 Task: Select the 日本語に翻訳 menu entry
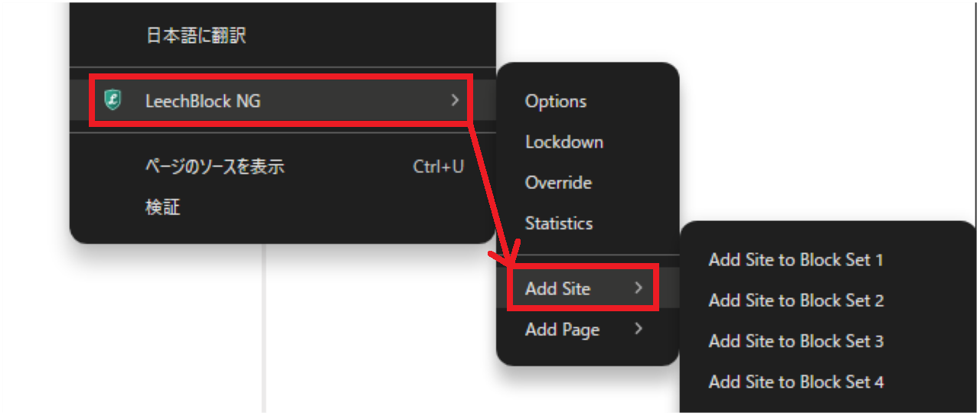196,35
